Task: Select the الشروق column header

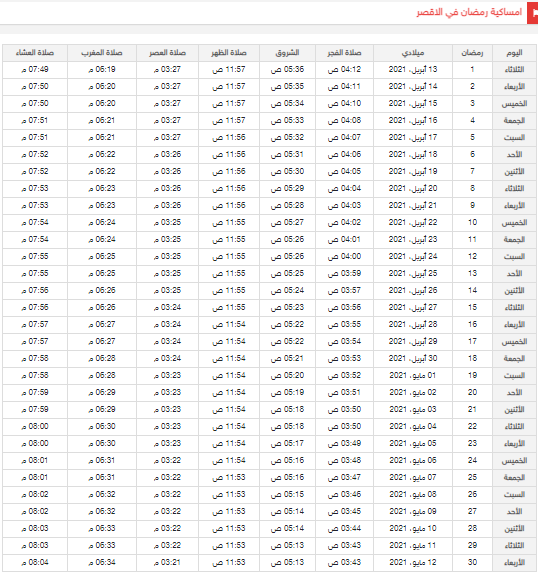Action: pyautogui.click(x=287, y=53)
